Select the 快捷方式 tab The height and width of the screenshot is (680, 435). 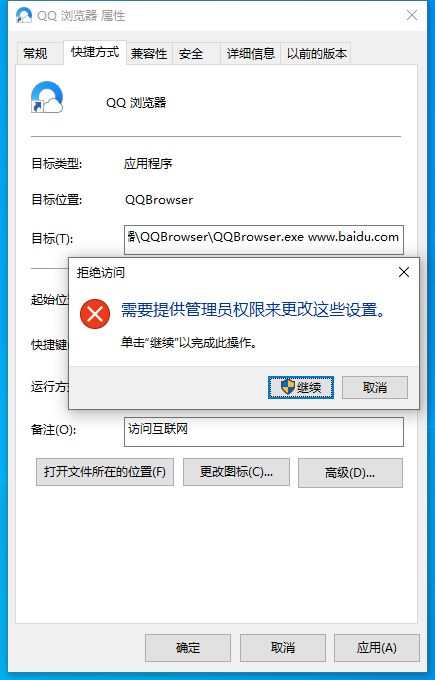[95, 52]
